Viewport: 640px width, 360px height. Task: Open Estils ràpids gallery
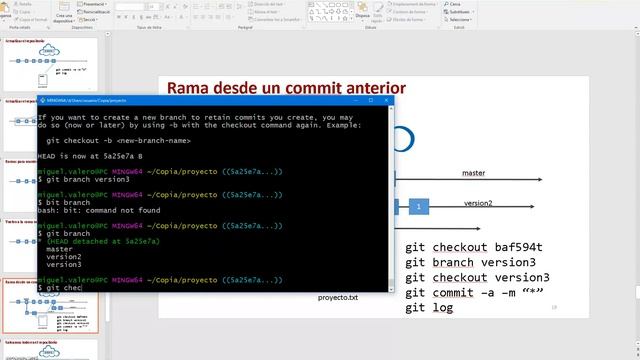point(378,11)
